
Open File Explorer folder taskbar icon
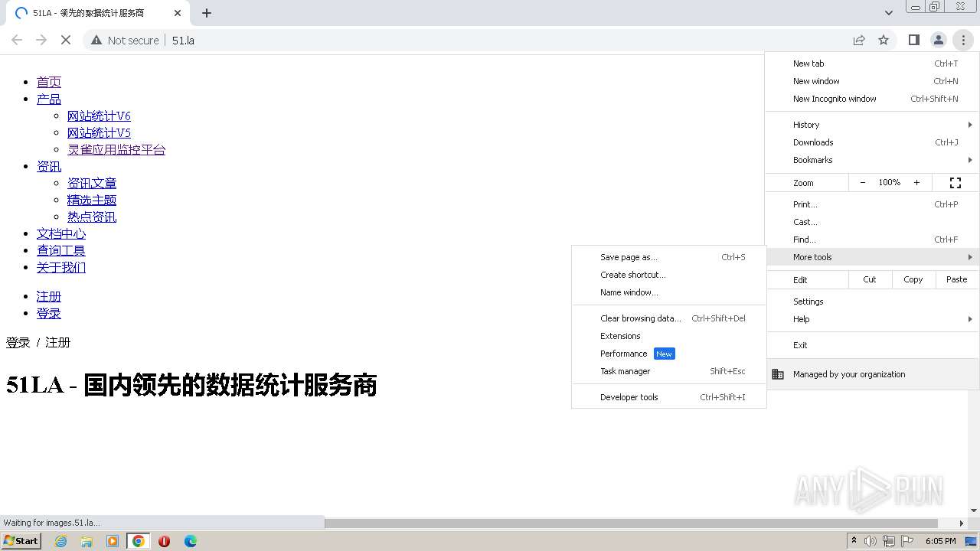(87, 541)
